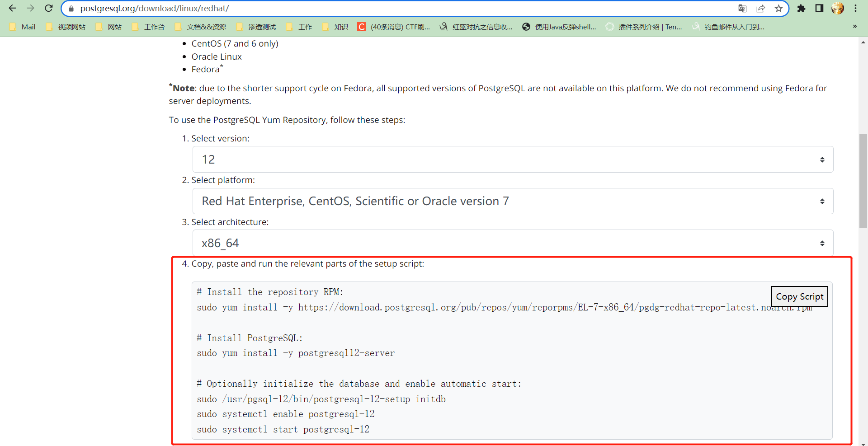The image size is (868, 446).
Task: Click the scrollbar up arrow
Action: 863,42
